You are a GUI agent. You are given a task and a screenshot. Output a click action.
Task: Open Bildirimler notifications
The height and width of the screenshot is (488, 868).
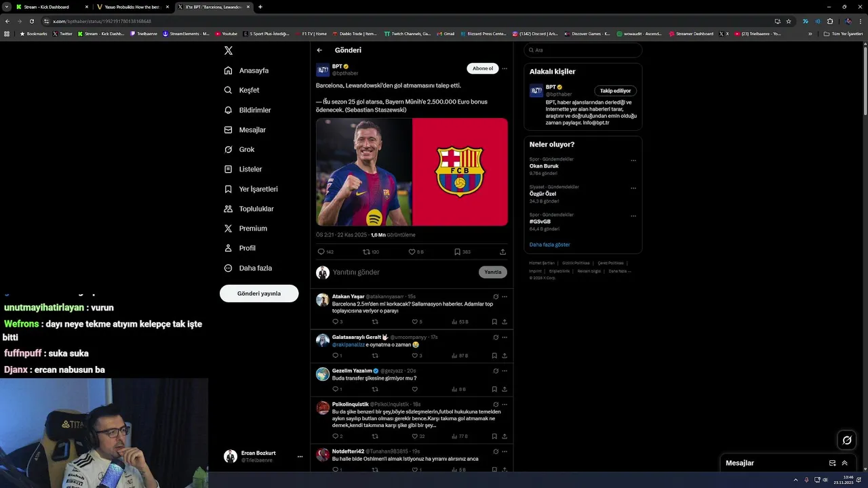(x=248, y=110)
